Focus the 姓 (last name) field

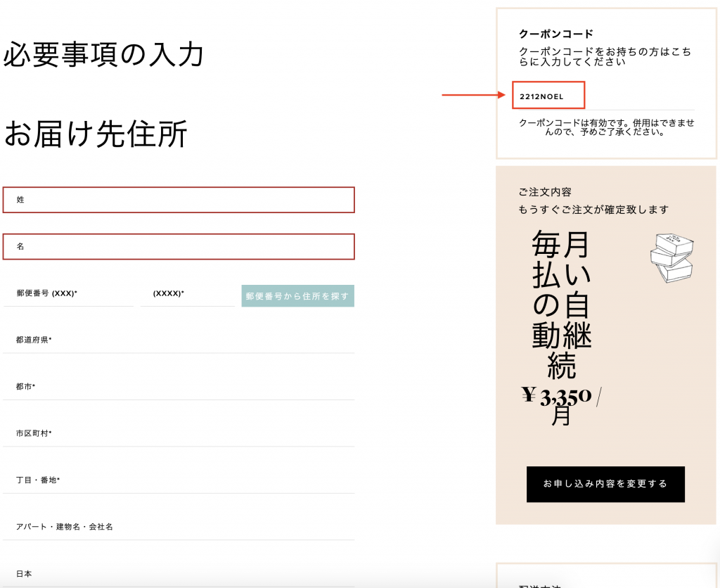179,200
